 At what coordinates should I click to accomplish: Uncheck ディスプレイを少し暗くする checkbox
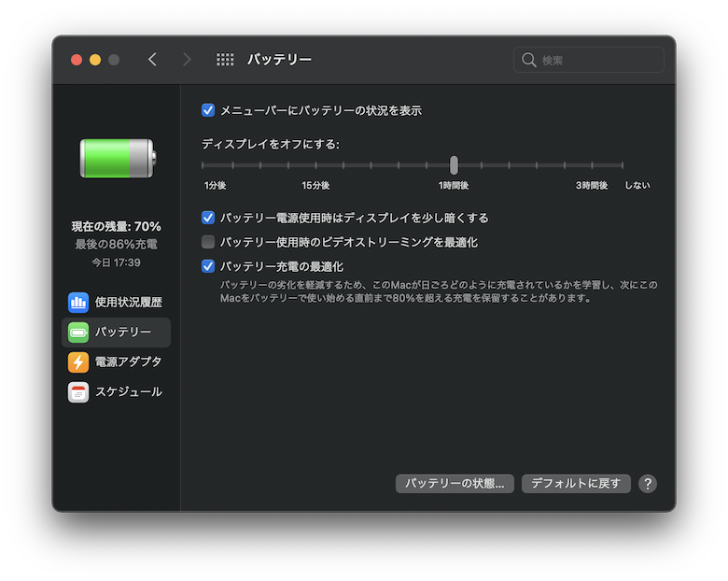pos(208,218)
